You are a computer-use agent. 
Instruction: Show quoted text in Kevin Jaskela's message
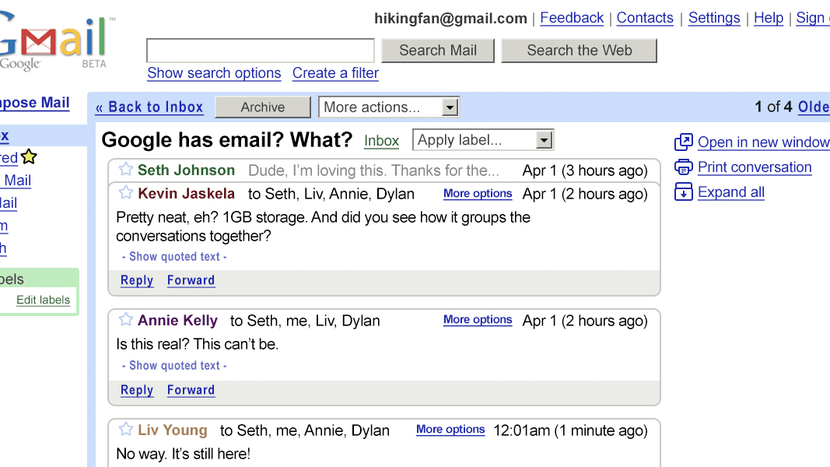coord(174,256)
